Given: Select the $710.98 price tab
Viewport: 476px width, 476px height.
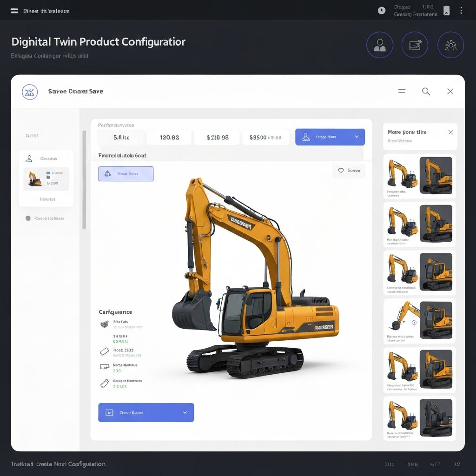Looking at the screenshot, I should click(218, 138).
